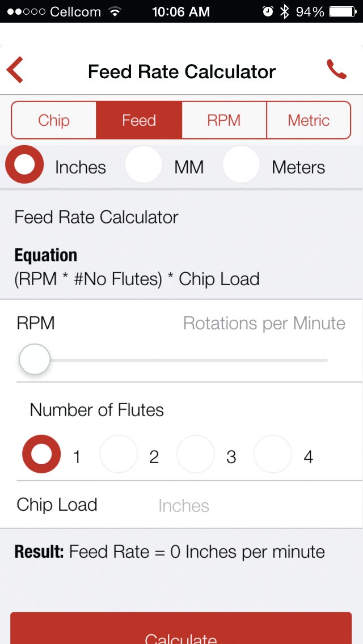Tap the Bluetooth status bar icon

[x=285, y=11]
